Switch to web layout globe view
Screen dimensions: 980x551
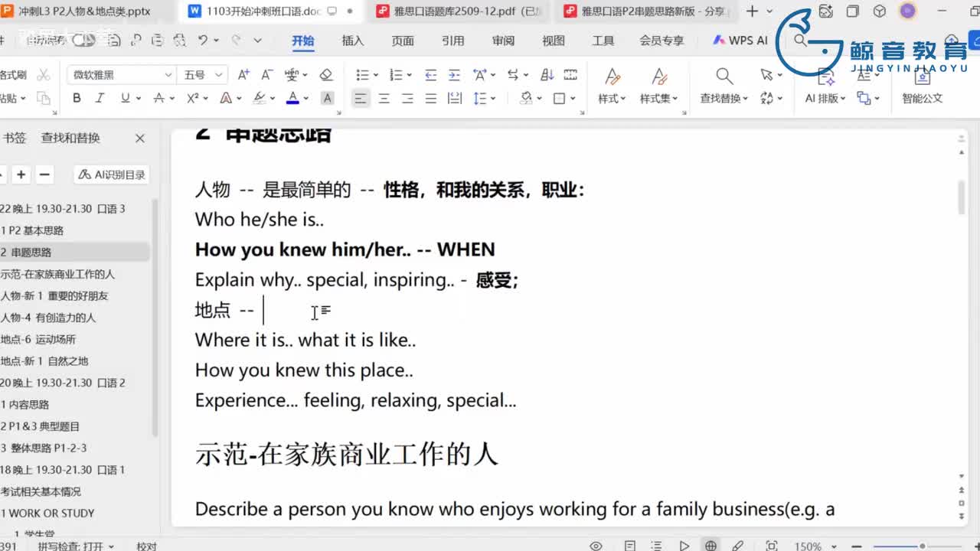pos(710,546)
